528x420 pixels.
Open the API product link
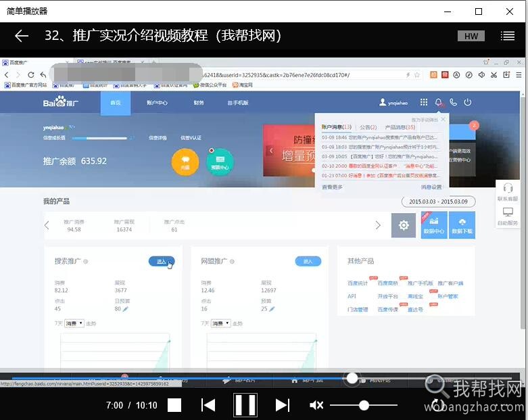(x=352, y=296)
